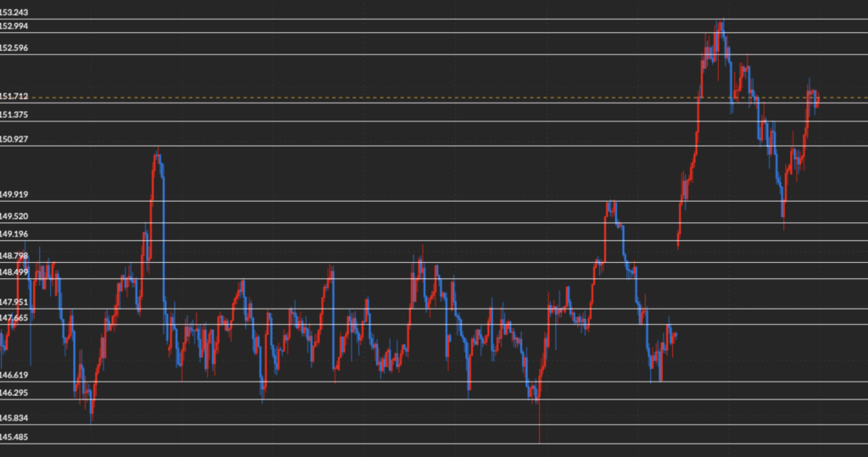This screenshot has width=868, height=457.
Task: Click the 149.196 price level label
Action: click(x=14, y=234)
